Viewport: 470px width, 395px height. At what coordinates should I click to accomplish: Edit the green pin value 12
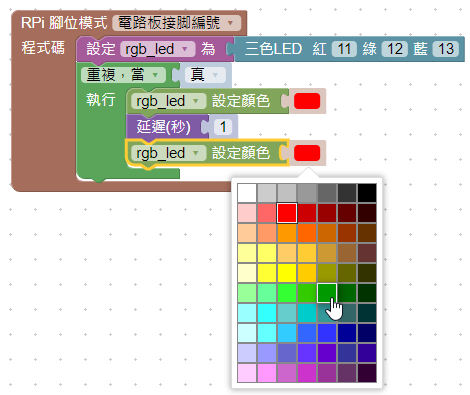(395, 49)
